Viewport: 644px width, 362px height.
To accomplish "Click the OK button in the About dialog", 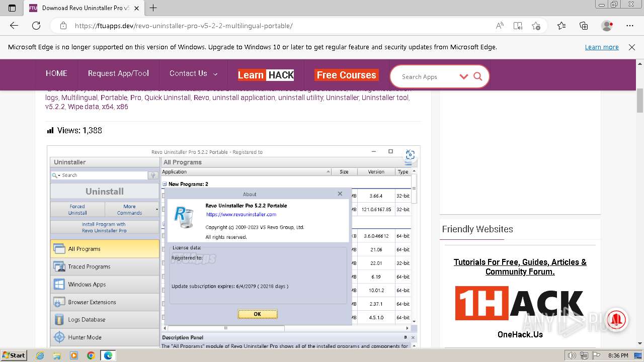I will [x=257, y=314].
